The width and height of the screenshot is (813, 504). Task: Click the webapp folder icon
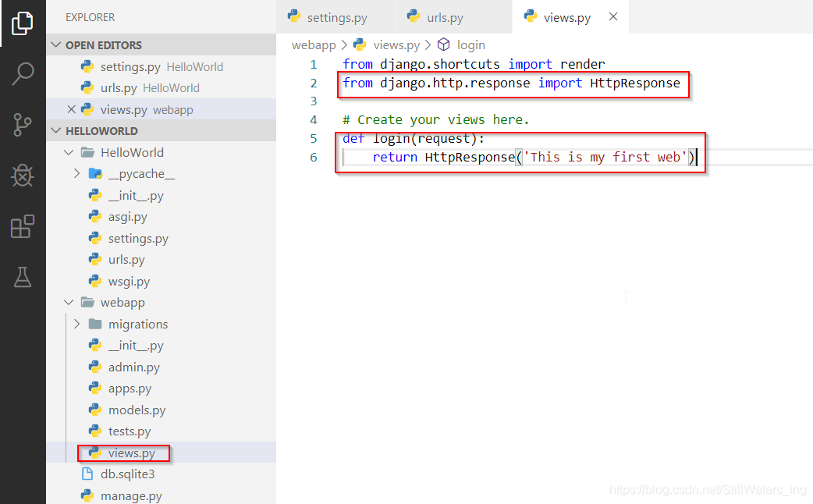(x=87, y=302)
